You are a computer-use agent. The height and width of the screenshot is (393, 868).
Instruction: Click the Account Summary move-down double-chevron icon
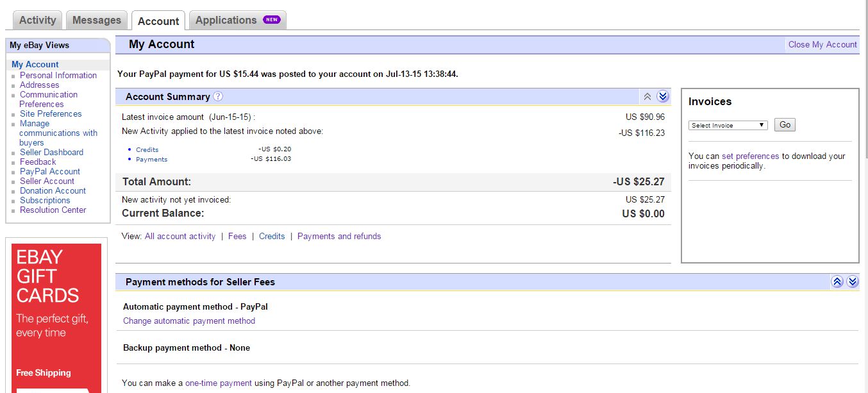663,97
